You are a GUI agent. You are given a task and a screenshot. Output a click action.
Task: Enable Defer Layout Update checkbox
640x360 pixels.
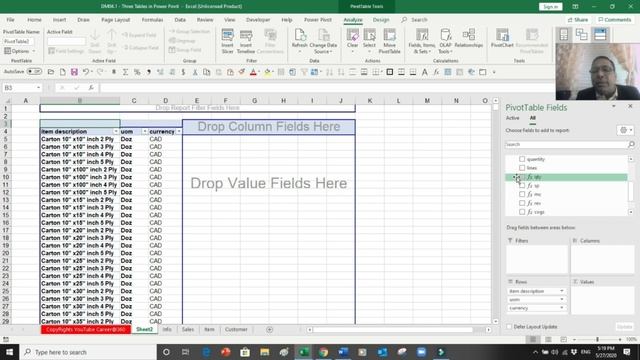click(509, 327)
